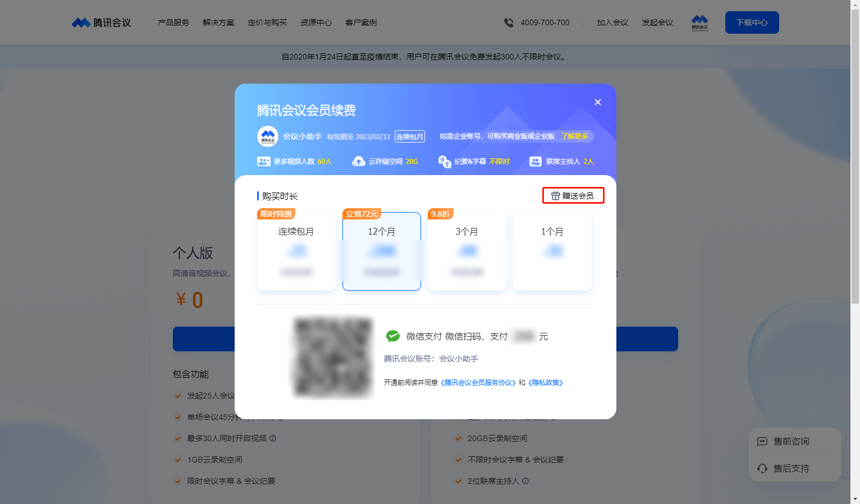Click the checkmark beside 限时会议字幕 & 会议纪要

(178, 481)
